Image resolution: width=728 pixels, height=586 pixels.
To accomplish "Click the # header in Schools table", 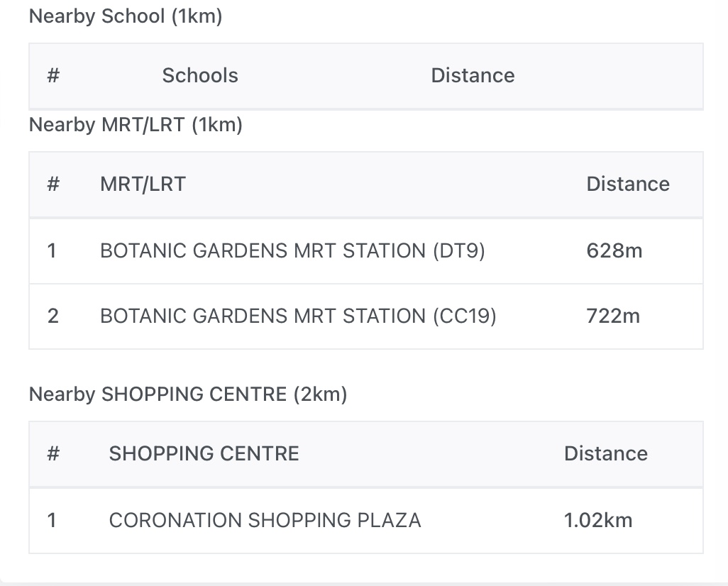I will (53, 75).
